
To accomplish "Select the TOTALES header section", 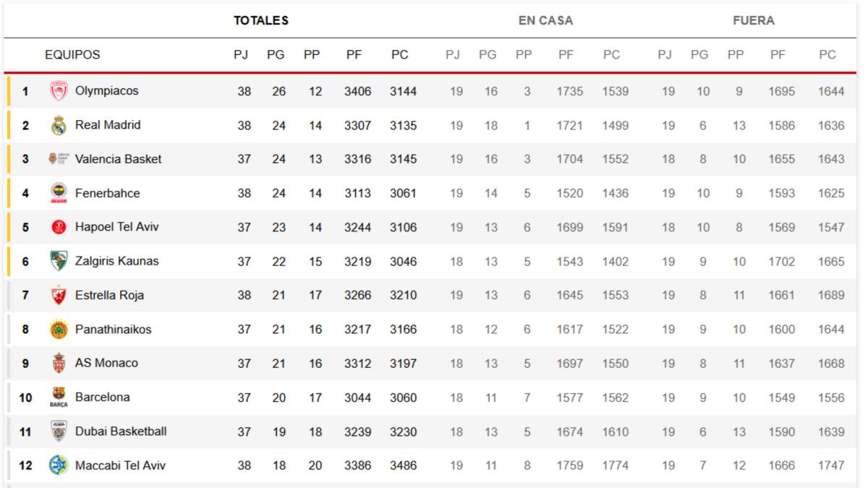I will [261, 21].
